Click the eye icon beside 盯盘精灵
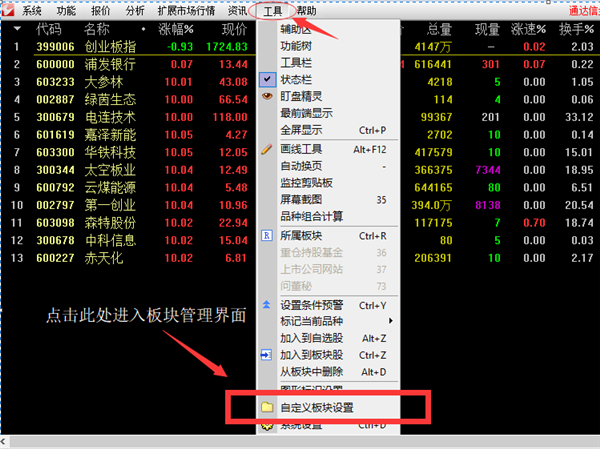 [x=266, y=96]
